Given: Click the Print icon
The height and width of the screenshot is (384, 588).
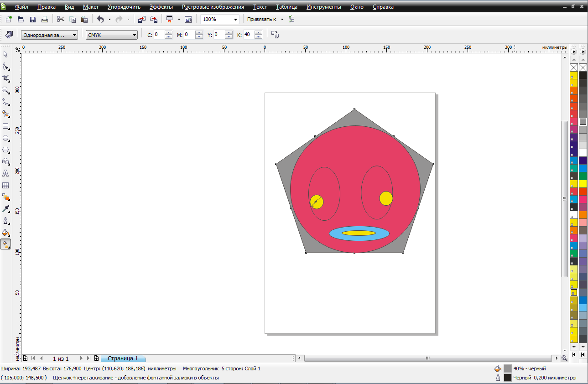Looking at the screenshot, I should [x=45, y=19].
